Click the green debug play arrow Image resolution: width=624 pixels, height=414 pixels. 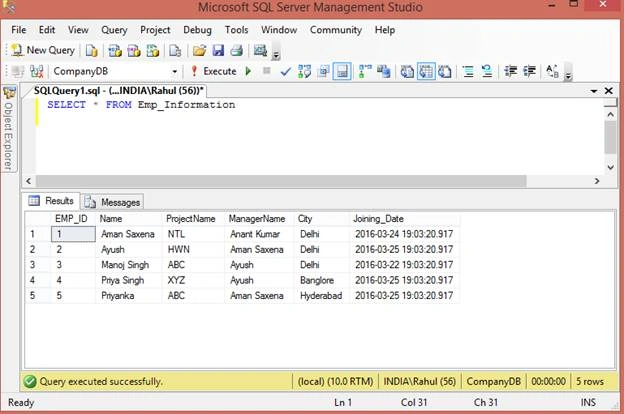248,71
